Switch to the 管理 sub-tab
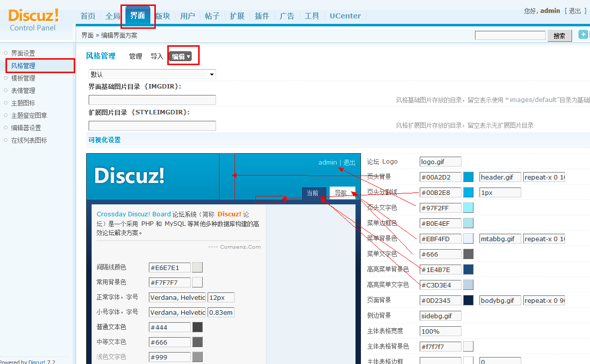 click(x=135, y=56)
